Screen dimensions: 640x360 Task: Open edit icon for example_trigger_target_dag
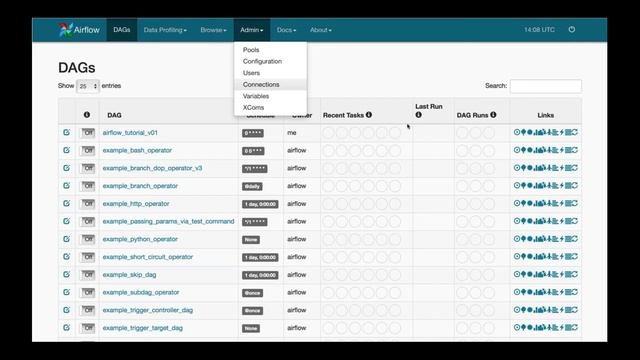click(x=67, y=328)
